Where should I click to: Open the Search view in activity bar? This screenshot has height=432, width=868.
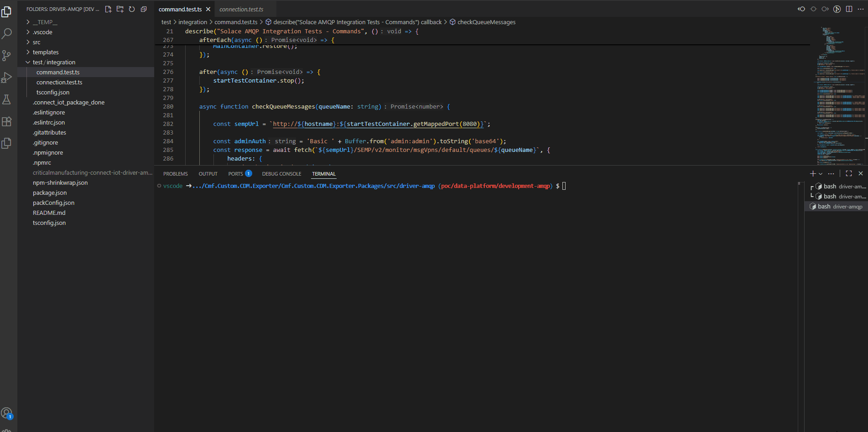pos(7,33)
